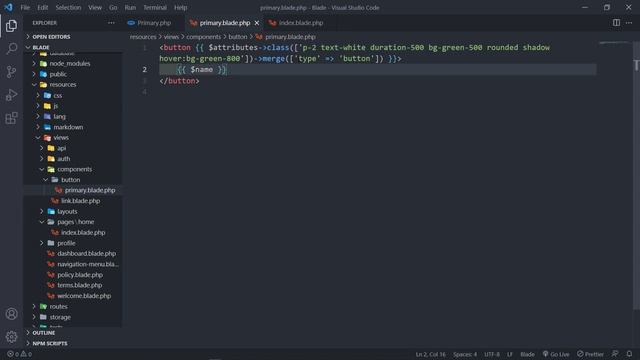Open the Explorer view in activity bar
Image resolution: width=640 pixels, height=360 pixels.
click(11, 26)
